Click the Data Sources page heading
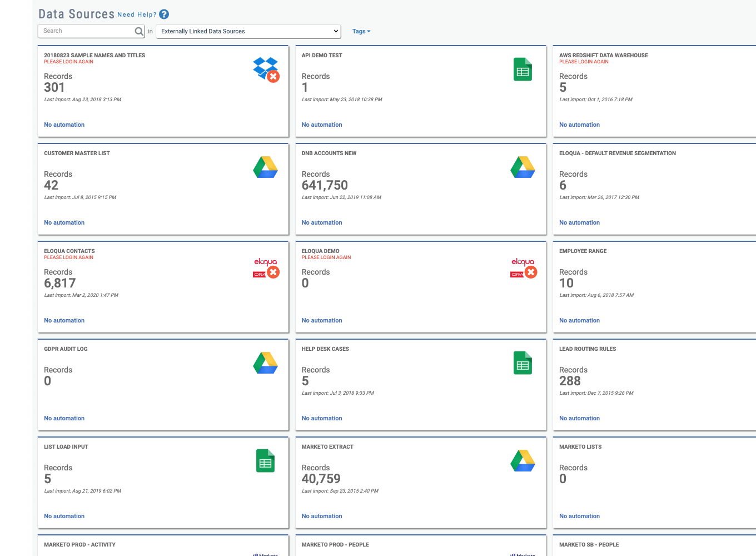Image resolution: width=756 pixels, height=556 pixels. tap(76, 14)
